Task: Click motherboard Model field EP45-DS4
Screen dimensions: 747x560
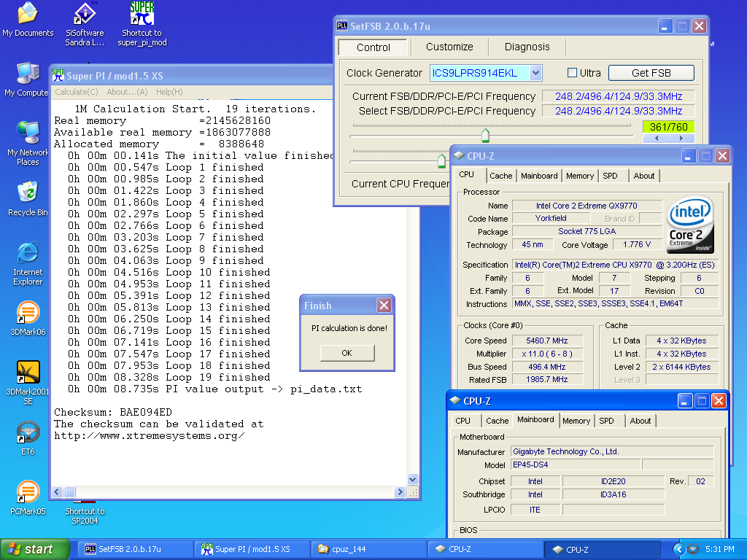Action: point(576,464)
